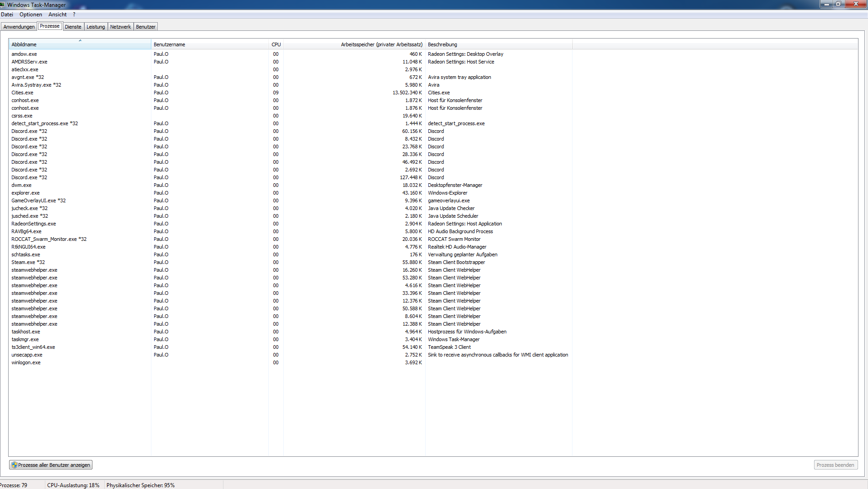Click the Desktopfenster-Manager description
Screen dimensions: 868x489
pyautogui.click(x=455, y=185)
